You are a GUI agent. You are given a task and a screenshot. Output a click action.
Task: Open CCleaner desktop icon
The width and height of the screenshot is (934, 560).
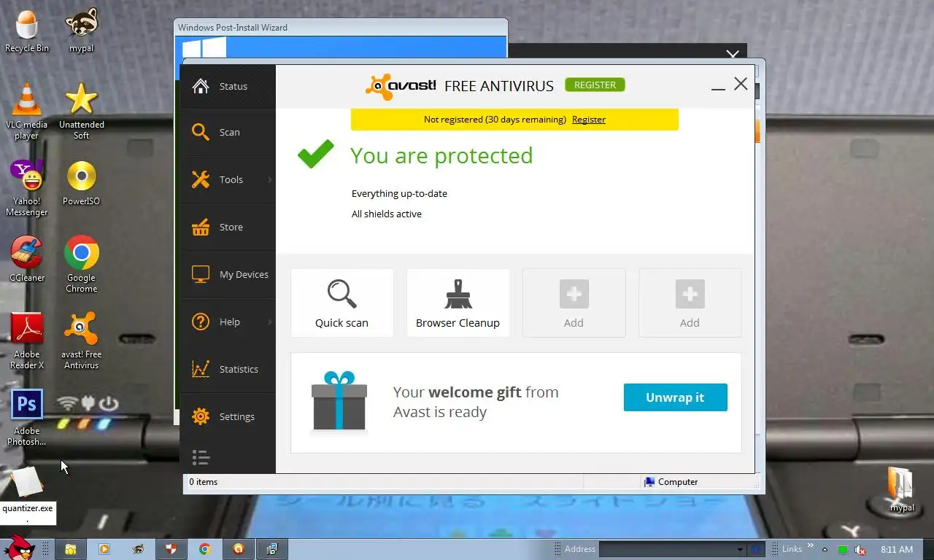tap(27, 259)
